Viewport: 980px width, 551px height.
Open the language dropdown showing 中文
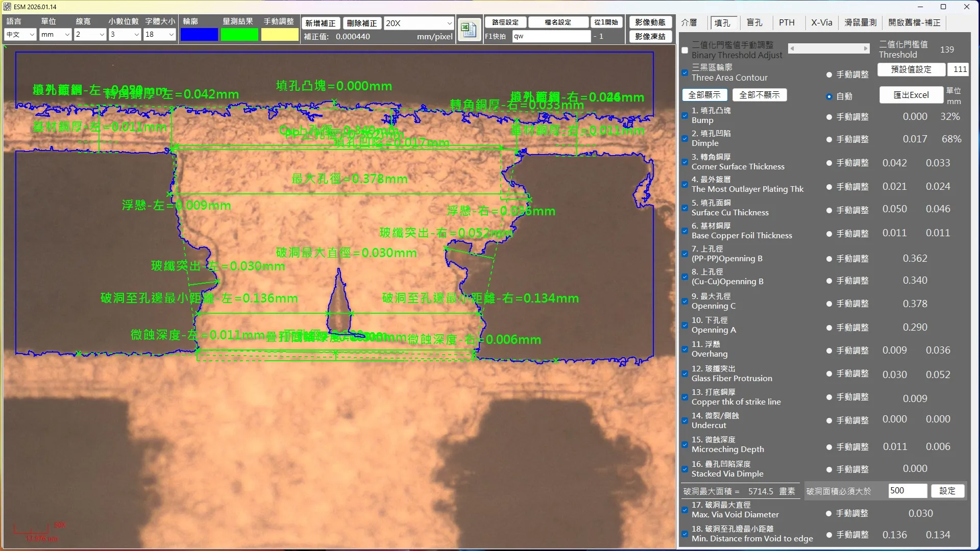(20, 34)
